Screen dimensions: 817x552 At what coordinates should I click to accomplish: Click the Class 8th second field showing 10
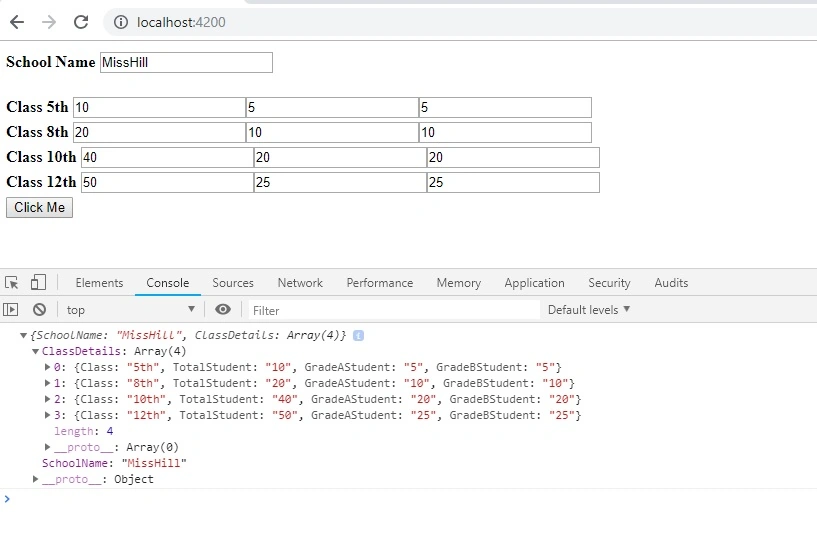click(x=332, y=132)
